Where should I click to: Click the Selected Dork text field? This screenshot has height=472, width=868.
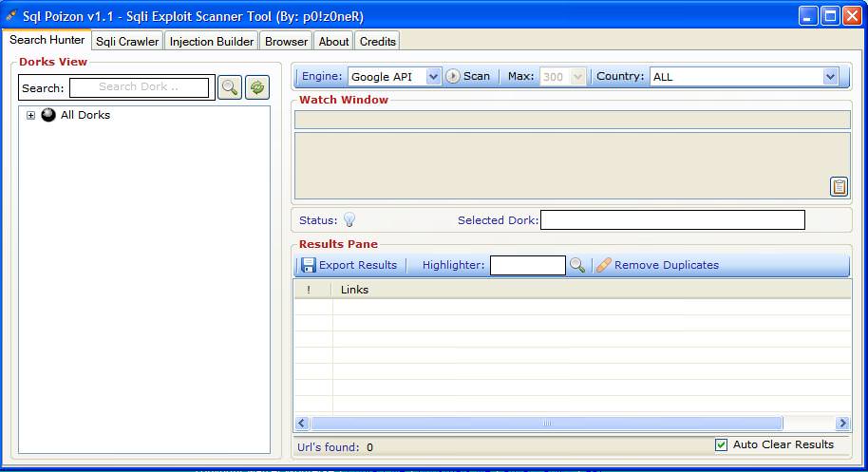coord(672,219)
